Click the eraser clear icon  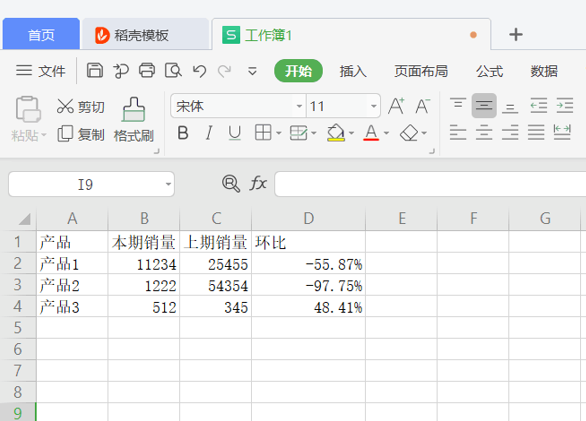click(409, 133)
